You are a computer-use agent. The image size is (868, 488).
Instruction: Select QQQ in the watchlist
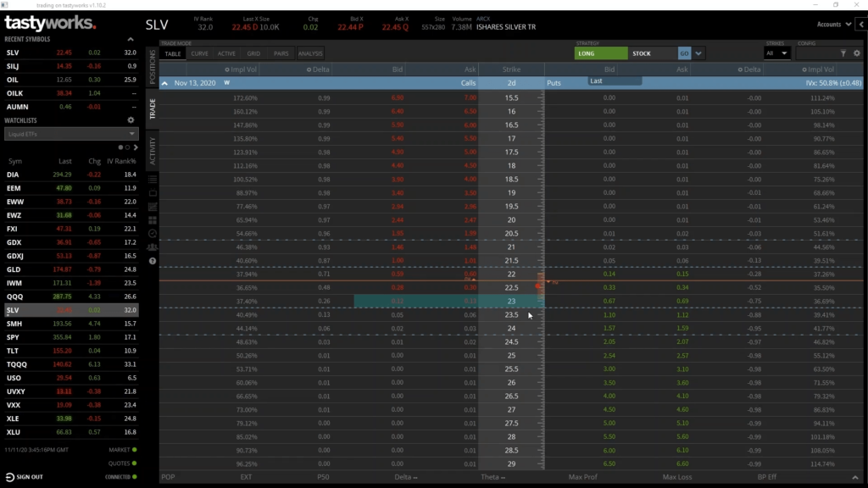click(14, 297)
